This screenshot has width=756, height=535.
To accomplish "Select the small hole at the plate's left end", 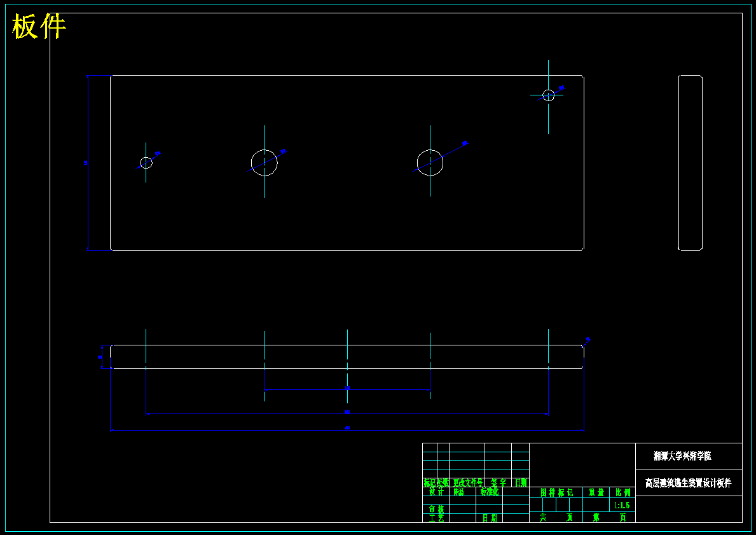I will pos(146,163).
